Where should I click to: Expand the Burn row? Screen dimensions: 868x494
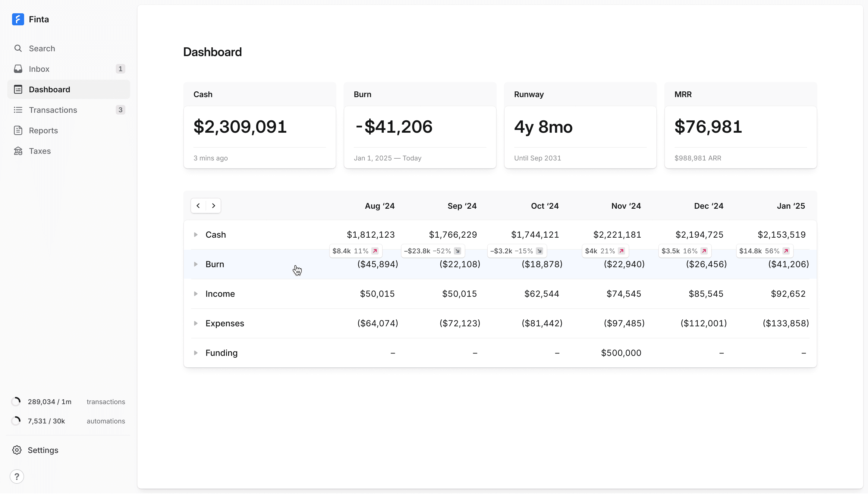point(196,264)
